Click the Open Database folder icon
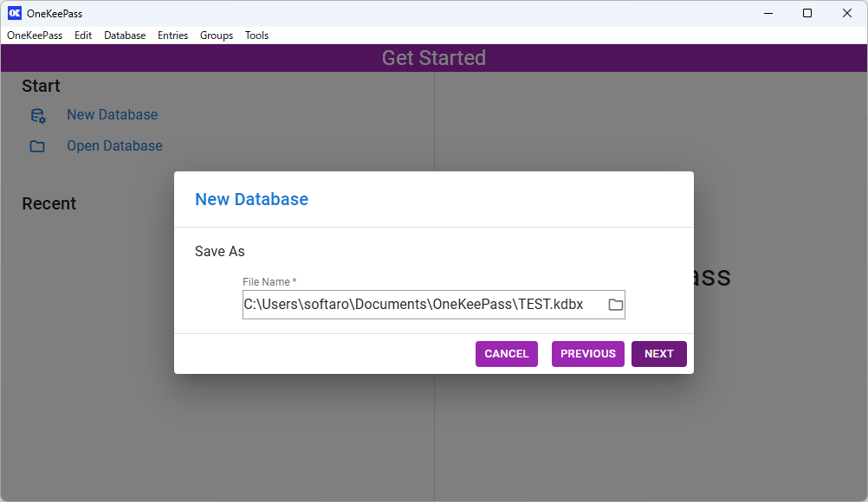The width and height of the screenshot is (868, 502). point(37,146)
